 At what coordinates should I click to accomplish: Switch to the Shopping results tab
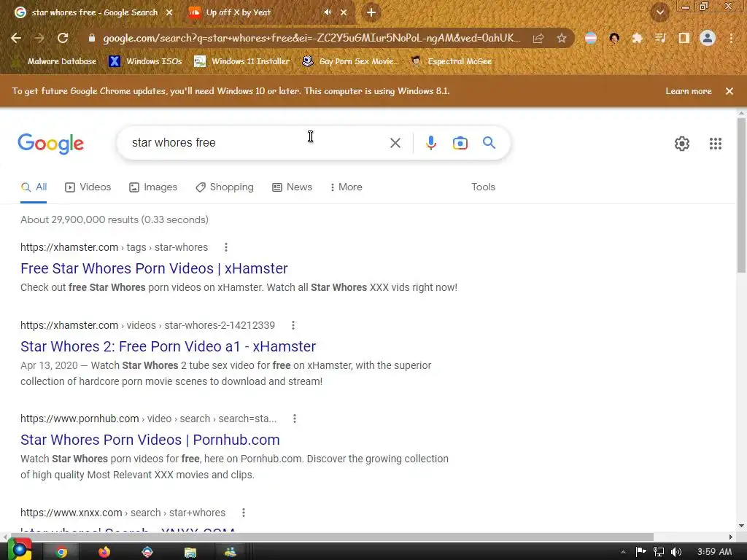point(225,187)
